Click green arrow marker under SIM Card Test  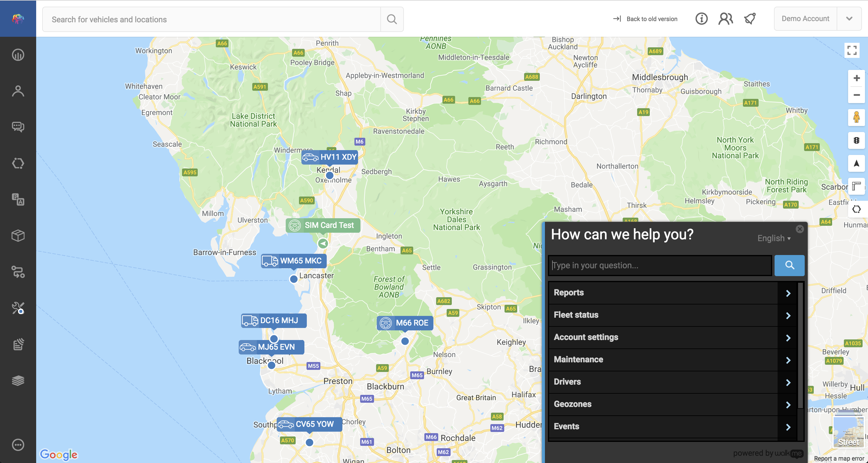click(x=323, y=243)
